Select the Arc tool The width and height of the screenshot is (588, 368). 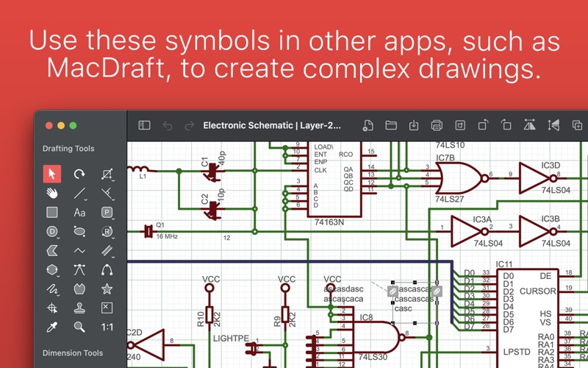coord(107,269)
